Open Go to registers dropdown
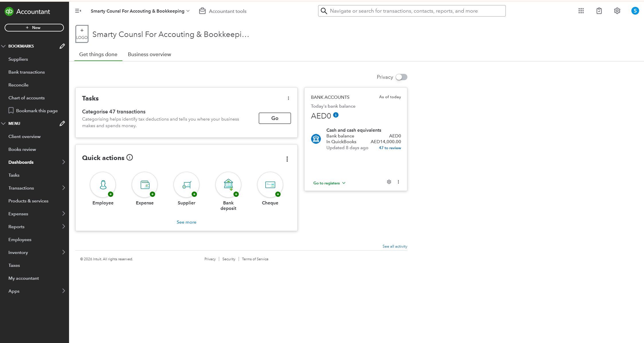 point(329,183)
